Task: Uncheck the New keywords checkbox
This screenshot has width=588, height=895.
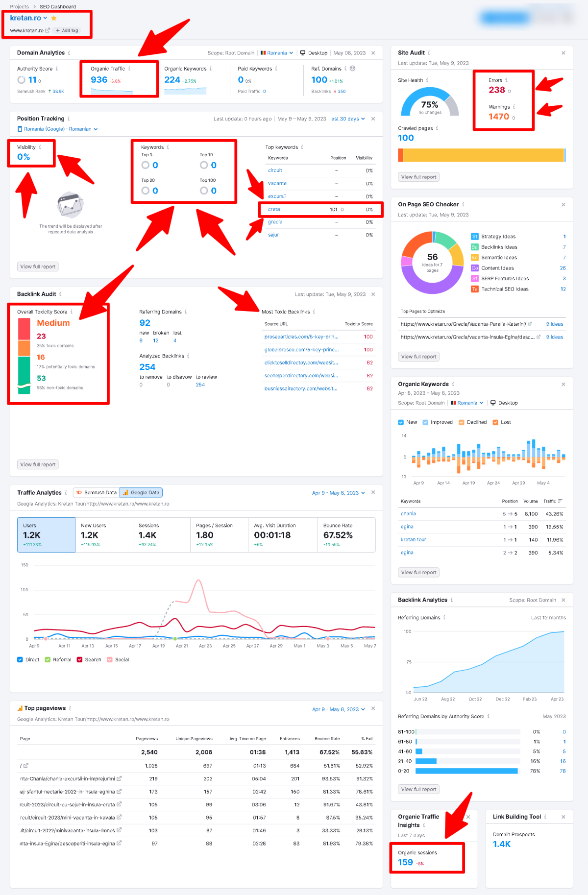Action: tap(401, 422)
